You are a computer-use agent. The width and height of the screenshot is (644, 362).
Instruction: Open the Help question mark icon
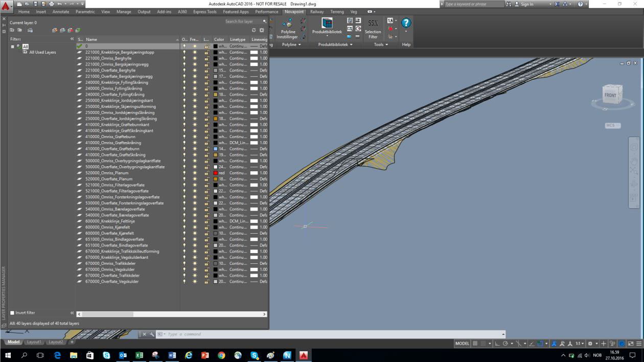[x=406, y=24]
